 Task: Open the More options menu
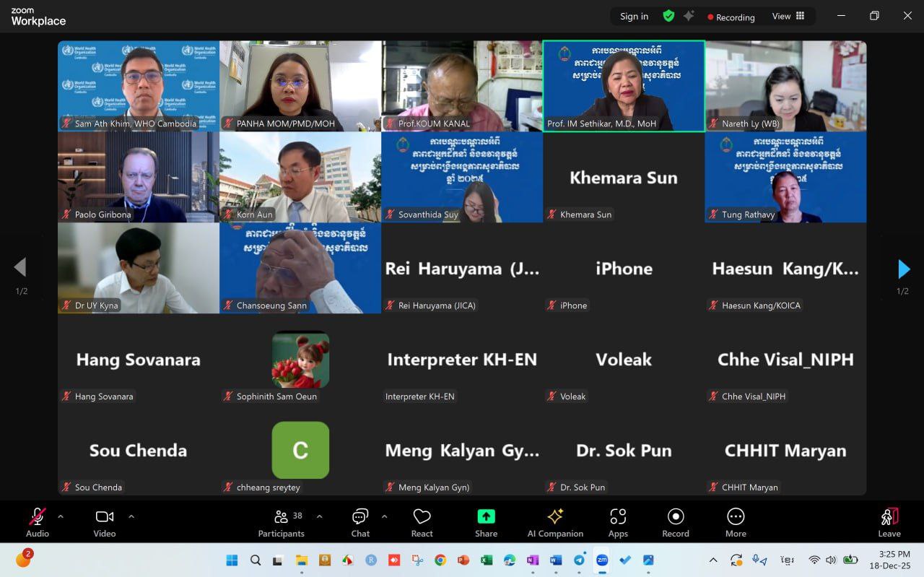(736, 523)
